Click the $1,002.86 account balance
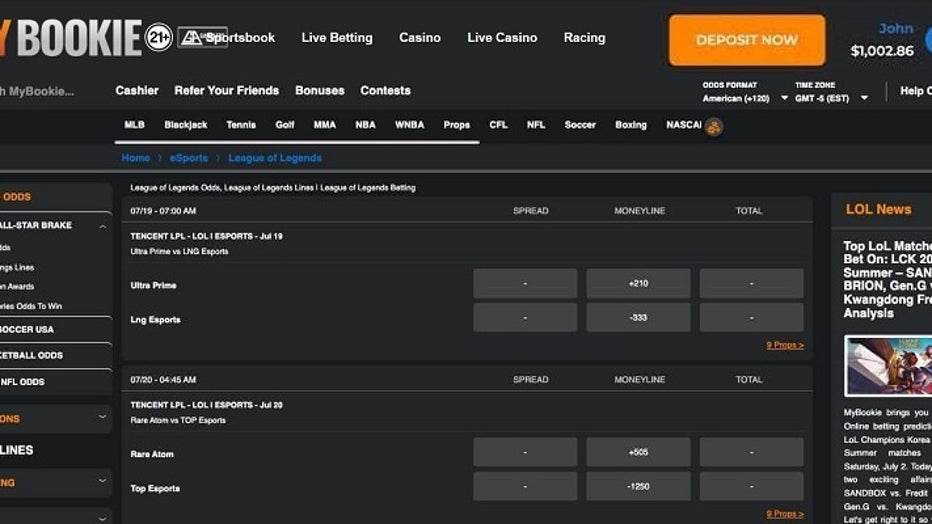Screen dimensions: 932x524 (882, 51)
